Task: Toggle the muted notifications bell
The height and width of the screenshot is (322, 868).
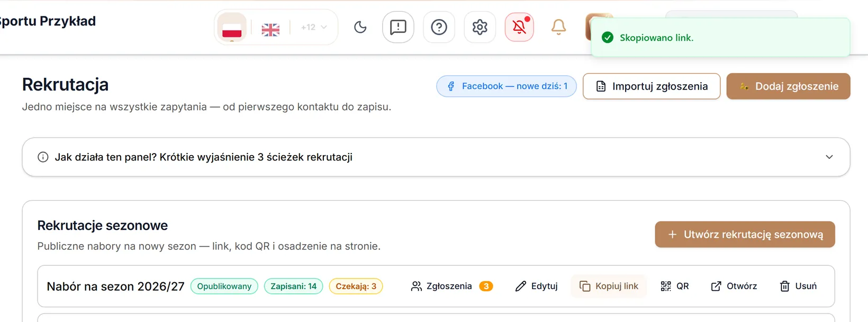Action: (519, 27)
